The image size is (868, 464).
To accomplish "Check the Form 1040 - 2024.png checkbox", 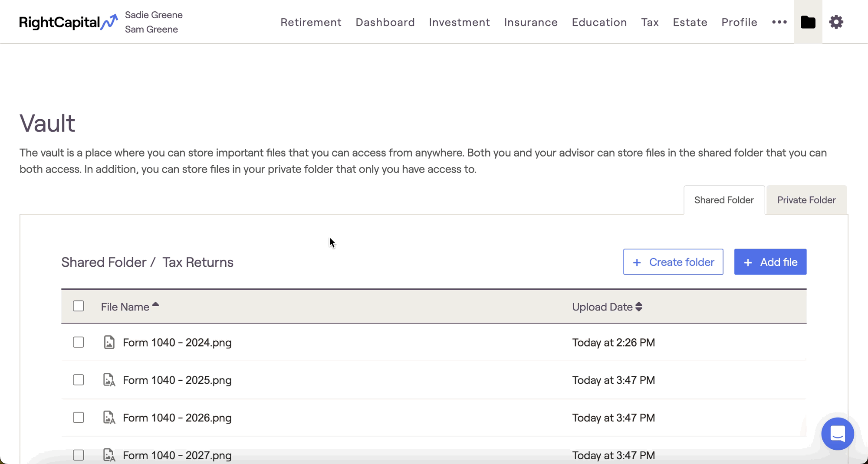I will (x=79, y=342).
